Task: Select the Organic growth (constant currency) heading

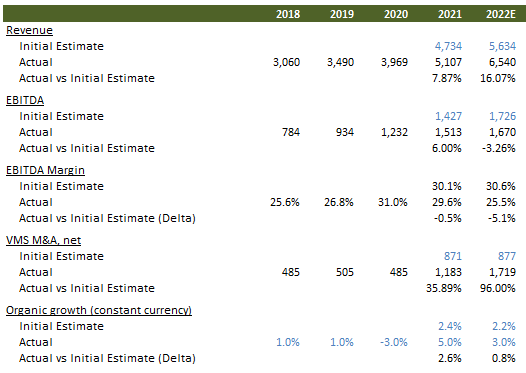Action: click(x=99, y=310)
